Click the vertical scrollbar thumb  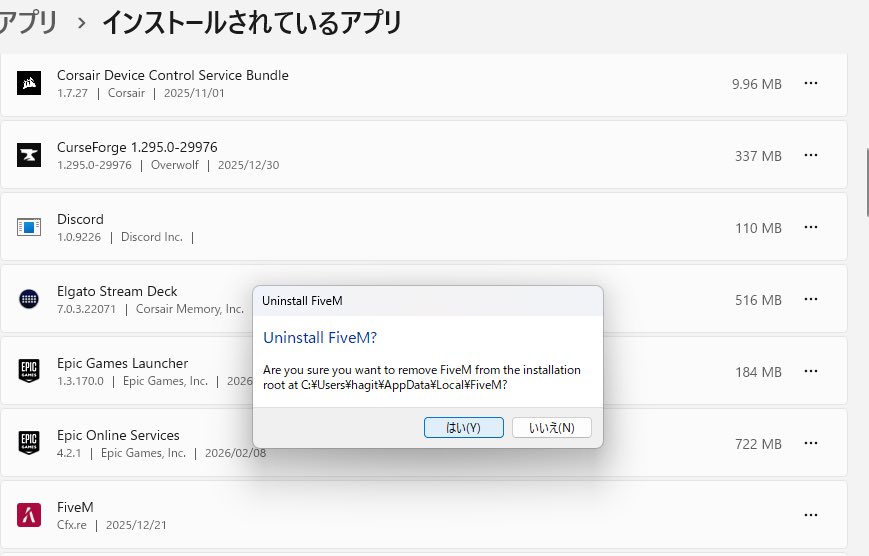(x=867, y=181)
